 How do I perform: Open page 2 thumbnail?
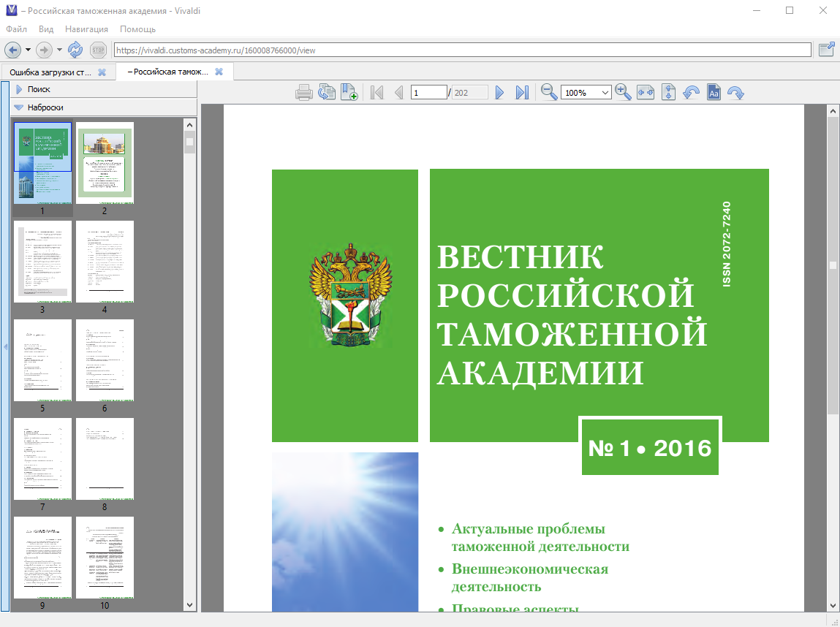(x=105, y=163)
